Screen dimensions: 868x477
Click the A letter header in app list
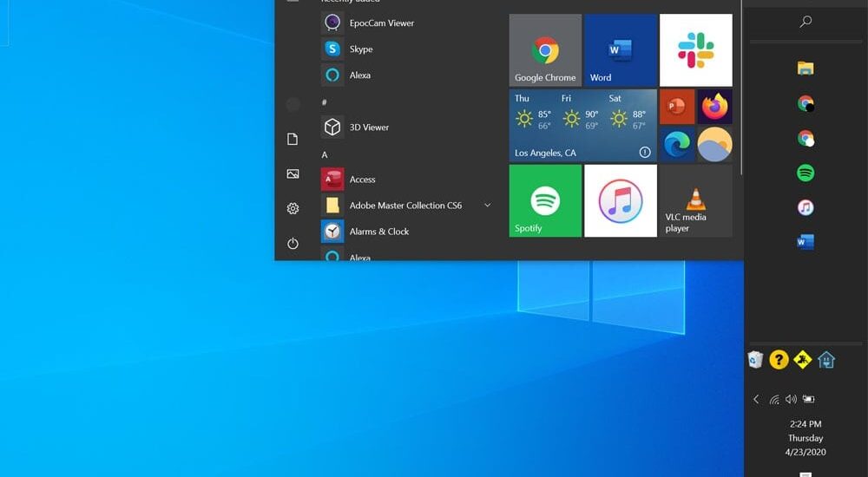[x=325, y=155]
